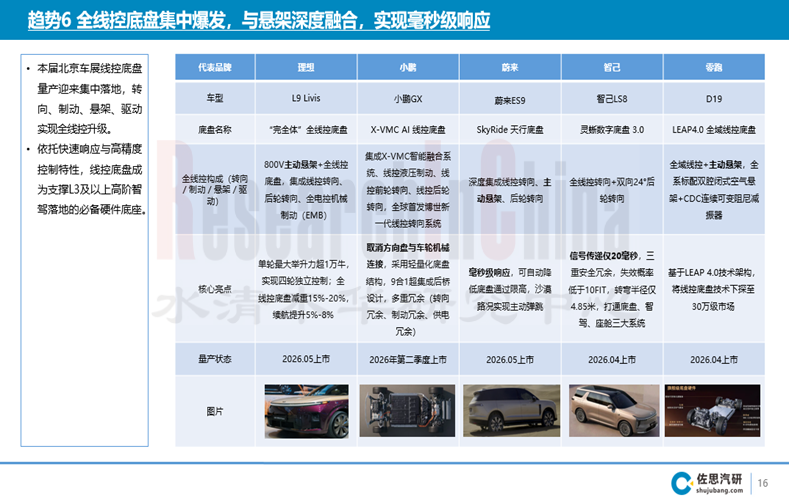The width and height of the screenshot is (789, 500).
Task: Select the 全域线控+主动悬架 cell
Action: [x=714, y=190]
